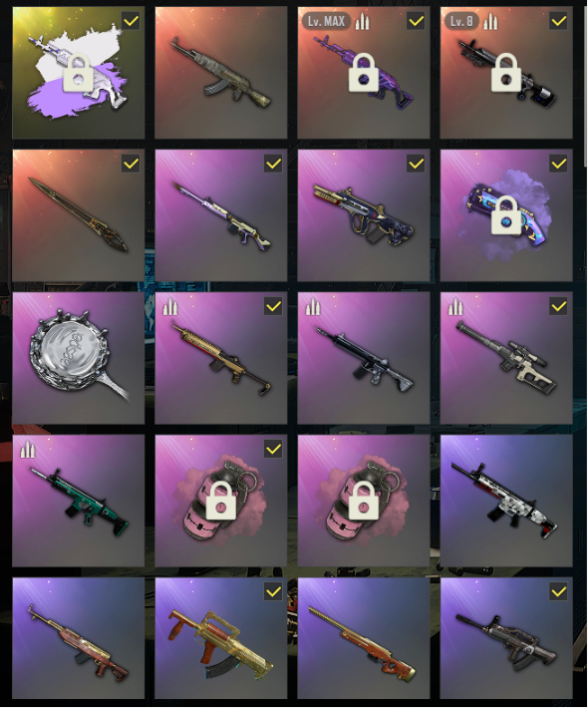This screenshot has width=588, height=708.
Task: Click the lock on the Lv. 8 weapon
Action: pos(506,72)
